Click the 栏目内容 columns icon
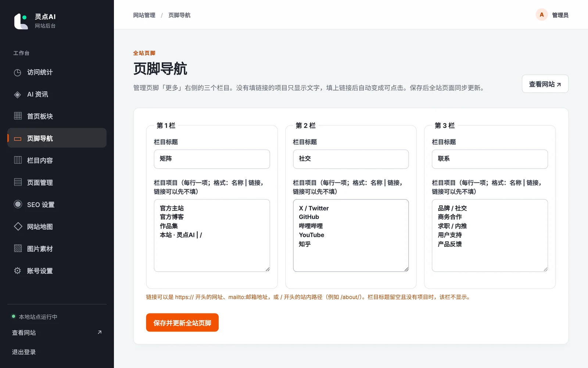Viewport: 588px width, 368px height. tap(18, 160)
